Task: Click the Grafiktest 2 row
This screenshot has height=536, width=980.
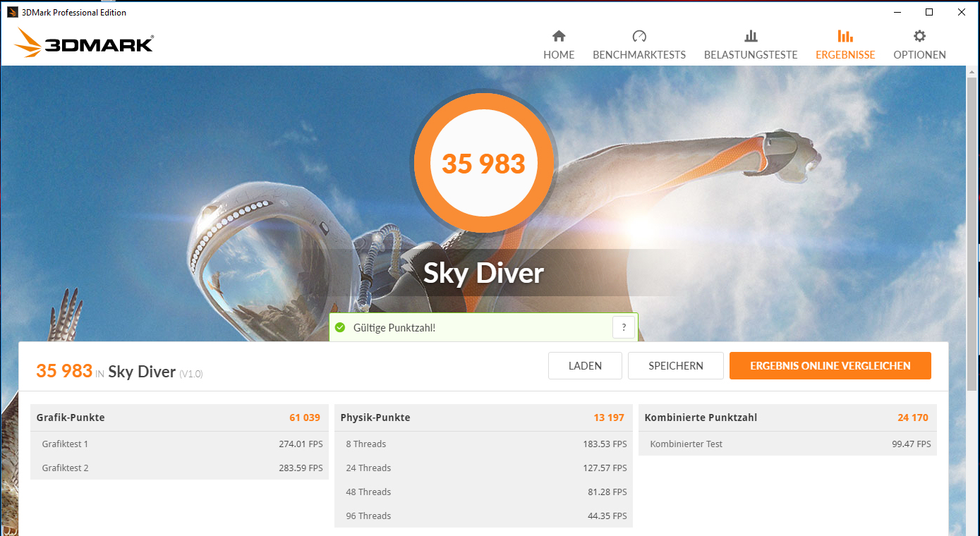Action: 179,468
